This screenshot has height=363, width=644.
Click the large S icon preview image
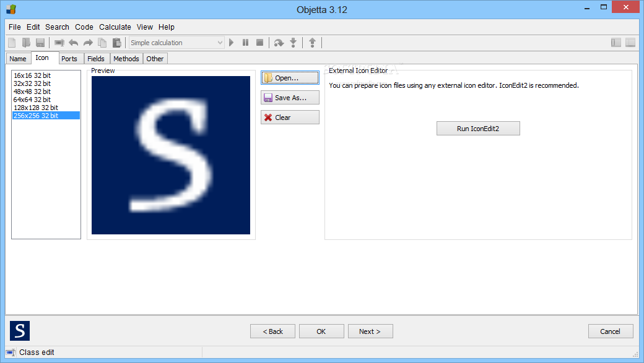pyautogui.click(x=171, y=155)
